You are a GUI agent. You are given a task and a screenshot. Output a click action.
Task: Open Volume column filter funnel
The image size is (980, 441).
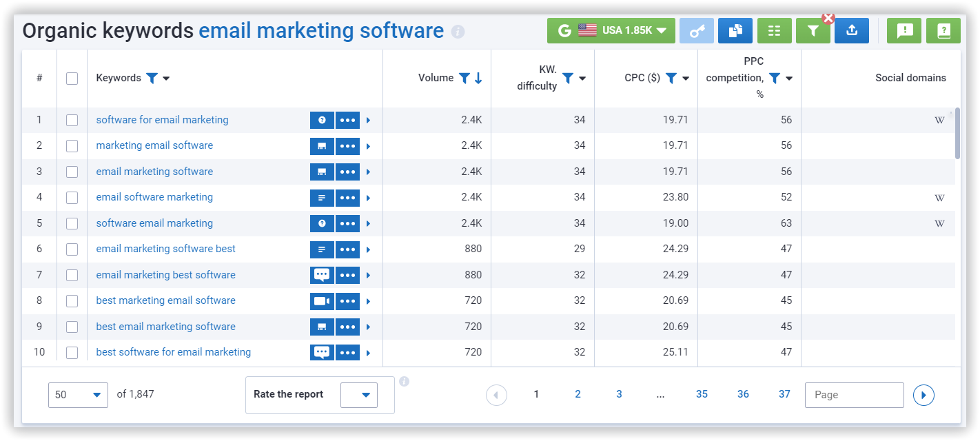pos(464,78)
